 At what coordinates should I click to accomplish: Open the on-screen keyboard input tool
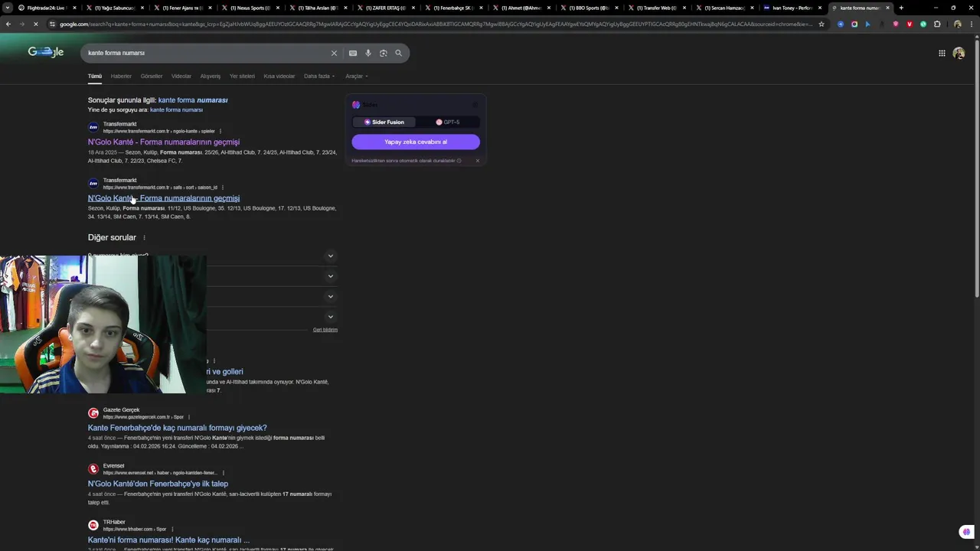[x=353, y=53]
